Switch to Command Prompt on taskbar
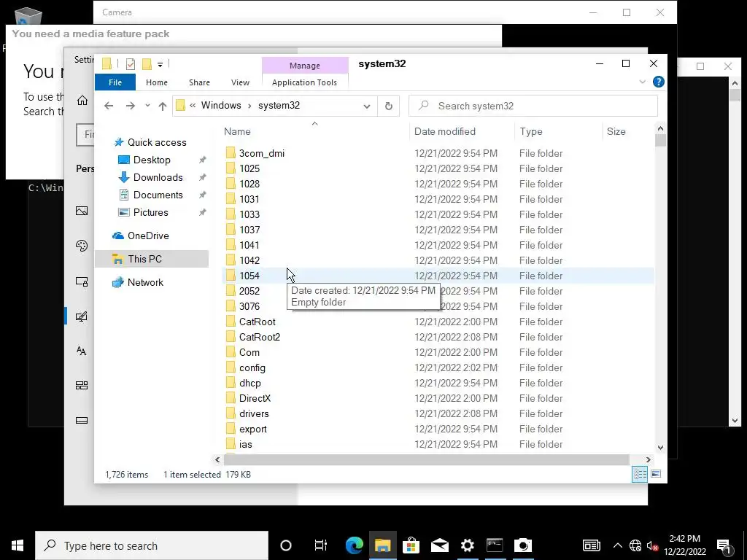The image size is (747, 560). pos(495,545)
